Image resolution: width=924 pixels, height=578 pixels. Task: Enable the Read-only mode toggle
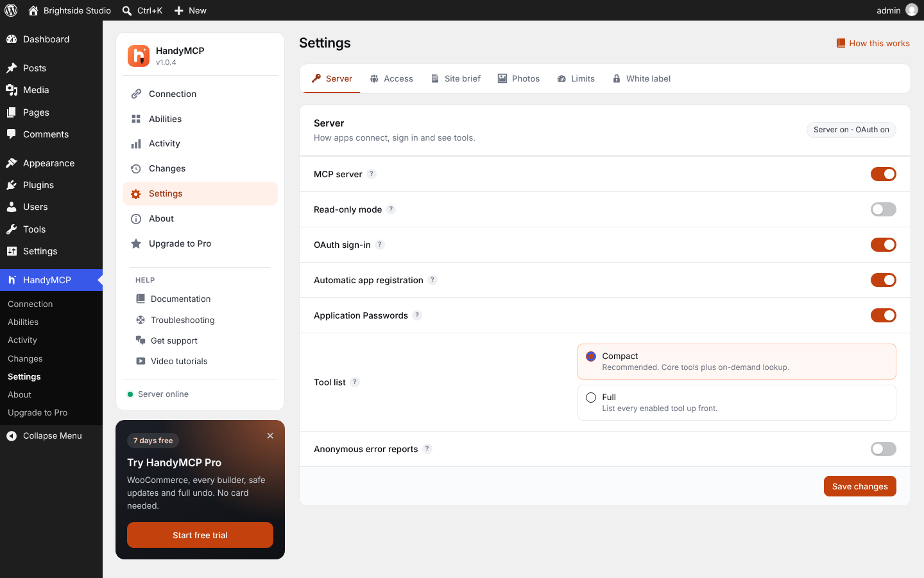pyautogui.click(x=884, y=209)
